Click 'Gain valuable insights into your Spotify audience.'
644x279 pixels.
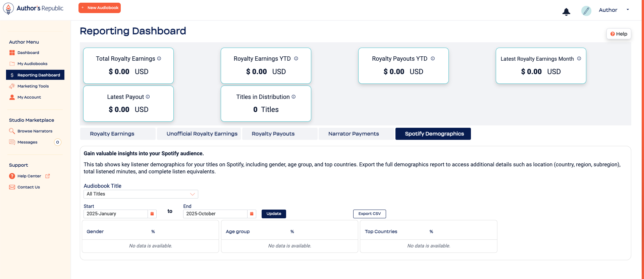tap(144, 154)
